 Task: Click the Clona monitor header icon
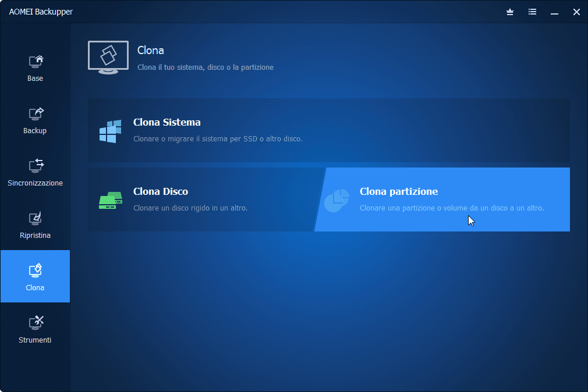108,58
